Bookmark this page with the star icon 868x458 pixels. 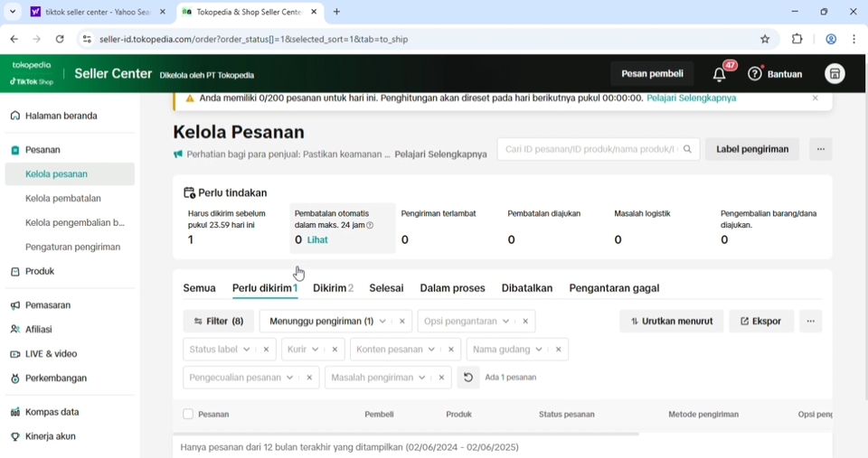(x=765, y=39)
